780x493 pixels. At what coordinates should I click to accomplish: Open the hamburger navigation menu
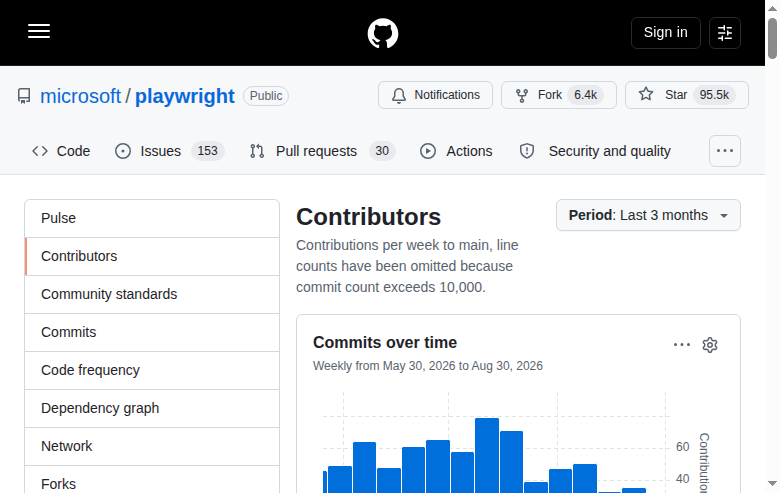tap(39, 31)
